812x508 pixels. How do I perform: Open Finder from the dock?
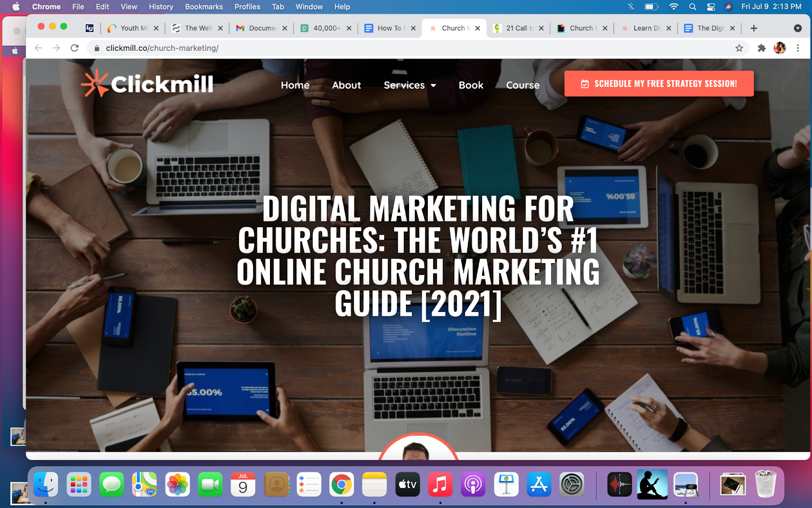(x=46, y=484)
